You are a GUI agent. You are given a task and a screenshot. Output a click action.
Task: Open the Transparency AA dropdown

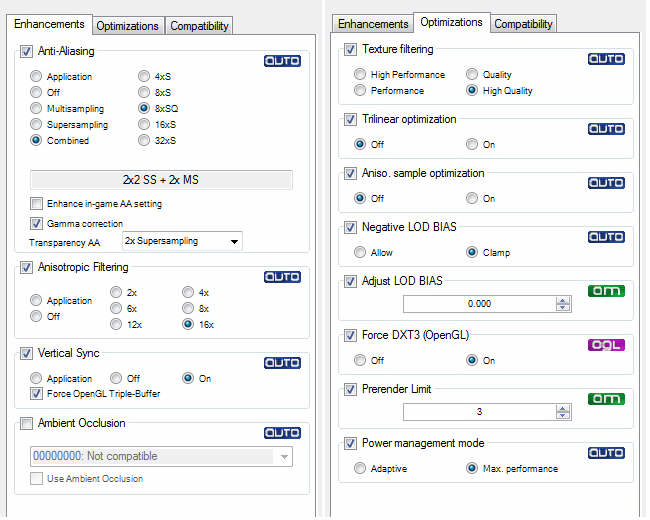(234, 241)
